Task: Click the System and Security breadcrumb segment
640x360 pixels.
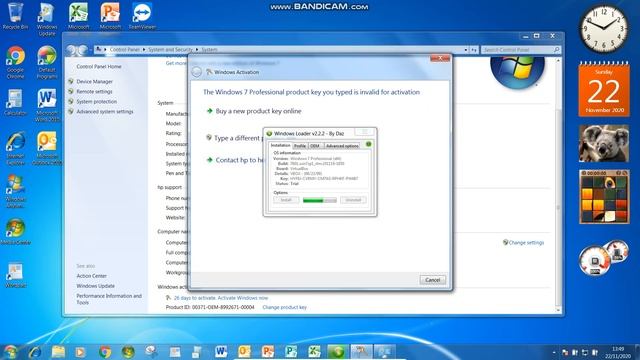Action: pos(170,49)
